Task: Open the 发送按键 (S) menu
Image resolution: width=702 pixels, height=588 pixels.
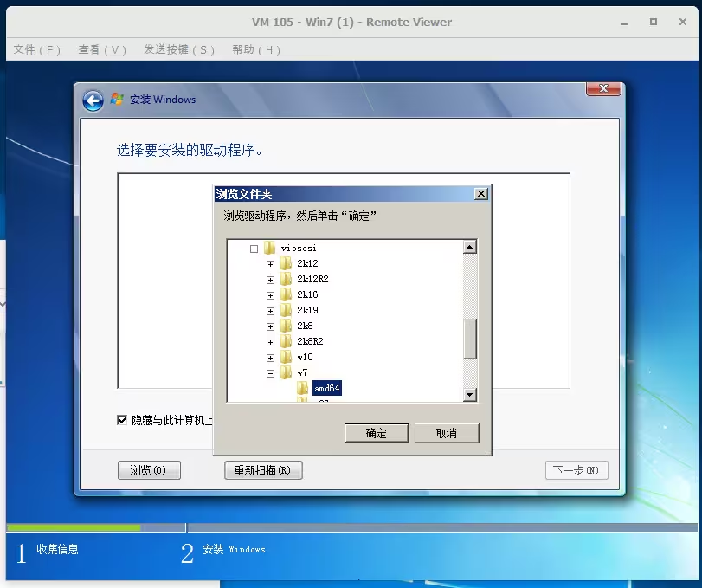Action: point(179,49)
